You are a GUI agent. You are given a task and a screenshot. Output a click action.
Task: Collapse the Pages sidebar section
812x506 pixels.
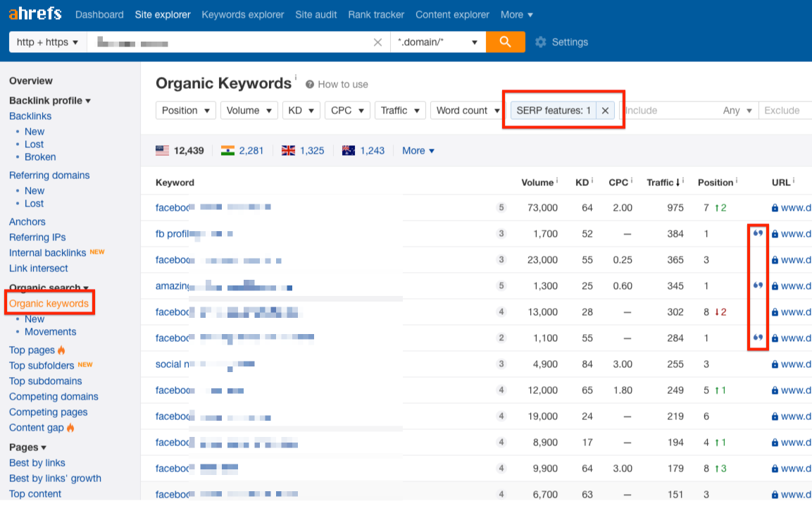point(27,447)
